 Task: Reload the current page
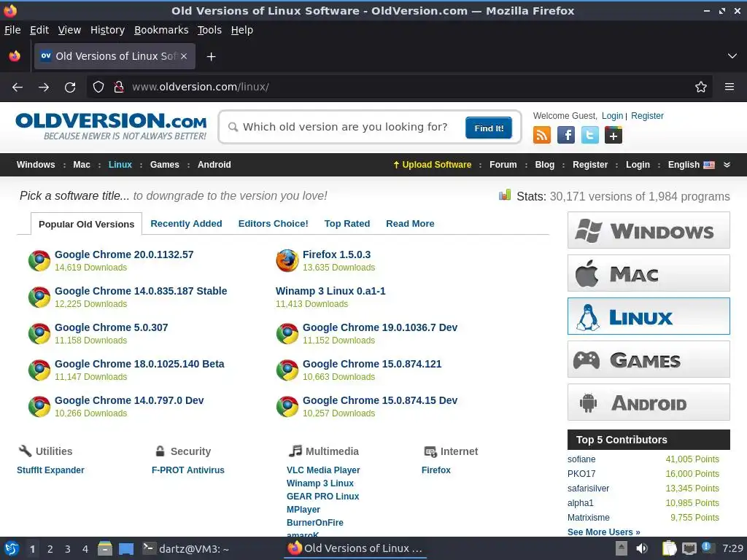pos(70,87)
